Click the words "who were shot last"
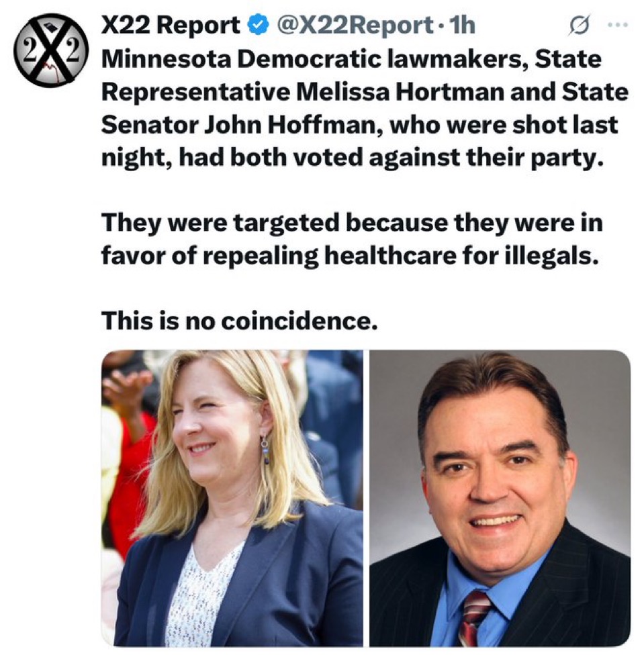 tap(504, 124)
